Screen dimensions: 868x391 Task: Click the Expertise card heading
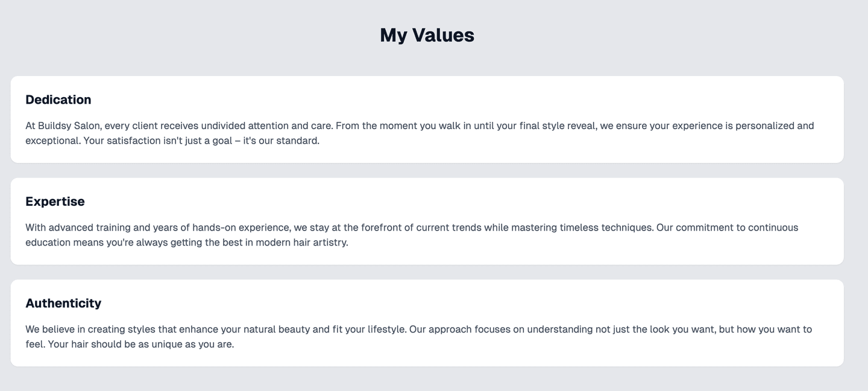point(55,202)
